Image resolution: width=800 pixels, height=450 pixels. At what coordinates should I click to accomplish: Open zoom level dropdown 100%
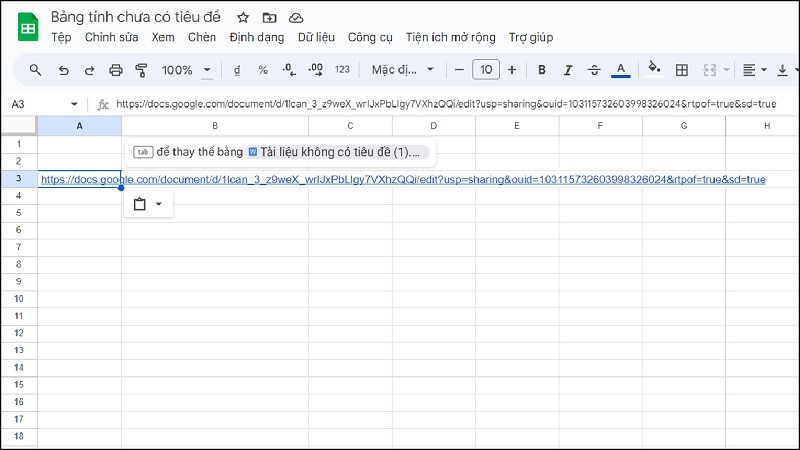pos(187,70)
